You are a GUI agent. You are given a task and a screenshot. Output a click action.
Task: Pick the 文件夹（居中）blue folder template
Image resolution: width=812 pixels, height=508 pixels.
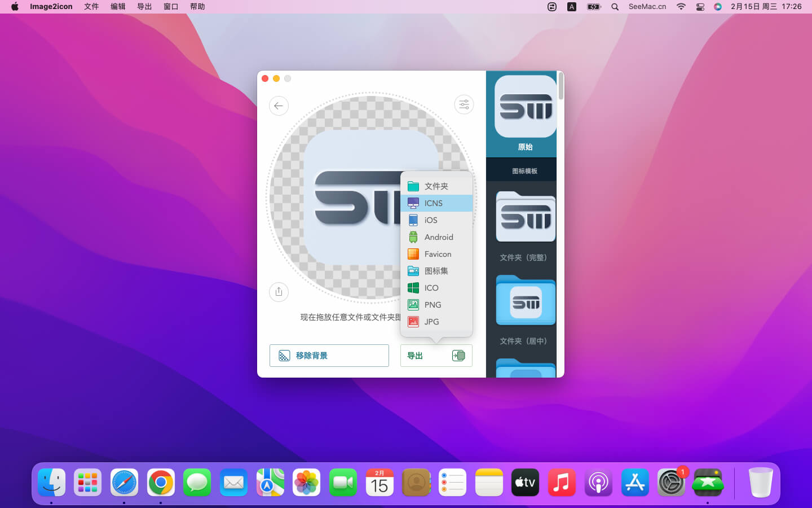point(525,301)
